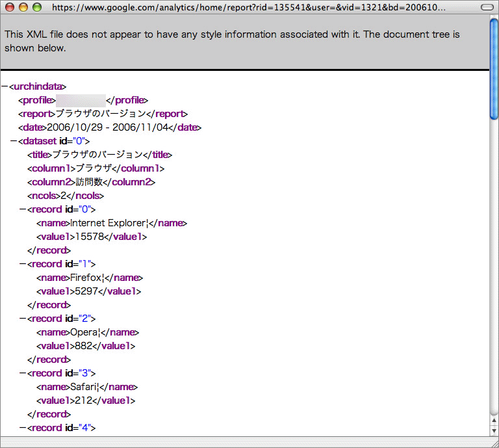The height and width of the screenshot is (448, 499).
Task: Click the URL text in the title bar
Action: click(x=248, y=7)
